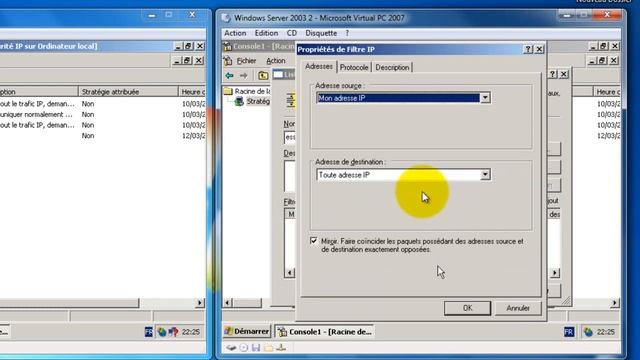640x360 pixels.
Task: Toggle the Miroir checkbox
Action: point(313,241)
